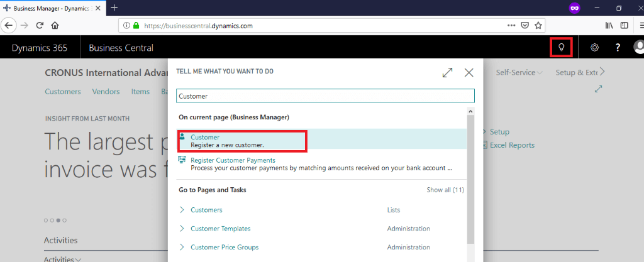Expand the role center page with diagonal arrows
Image resolution: width=644 pixels, height=262 pixels.
[599, 89]
